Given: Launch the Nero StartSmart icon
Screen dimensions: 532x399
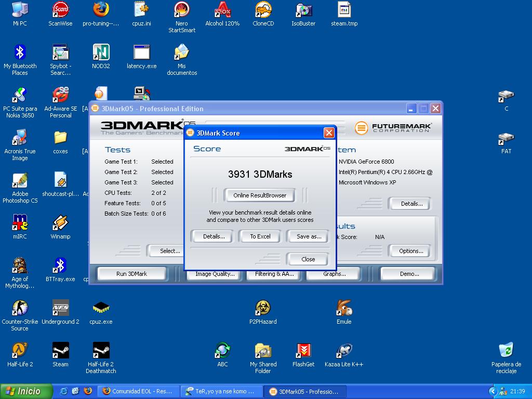Looking at the screenshot, I should 182,10.
